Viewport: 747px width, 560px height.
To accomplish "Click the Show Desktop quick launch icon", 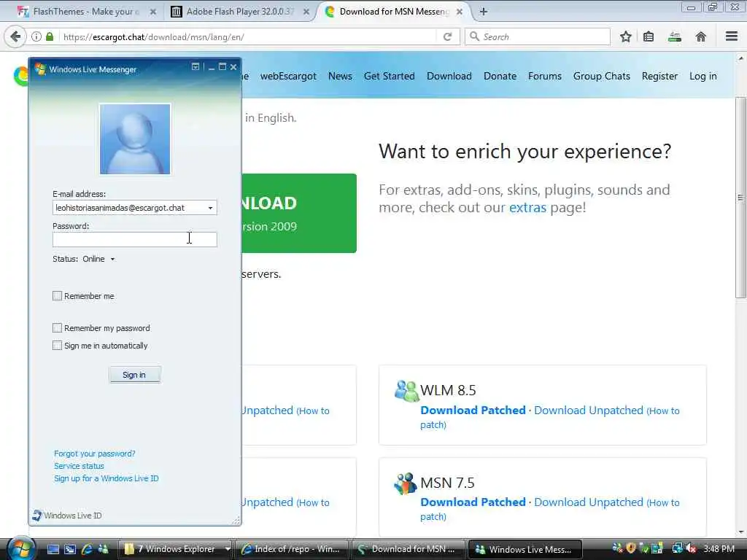I will pos(53,549).
